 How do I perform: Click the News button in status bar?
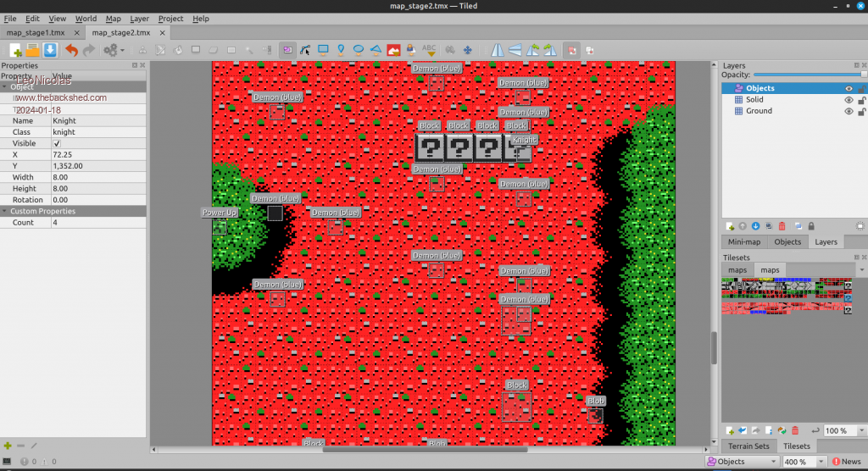coord(846,462)
